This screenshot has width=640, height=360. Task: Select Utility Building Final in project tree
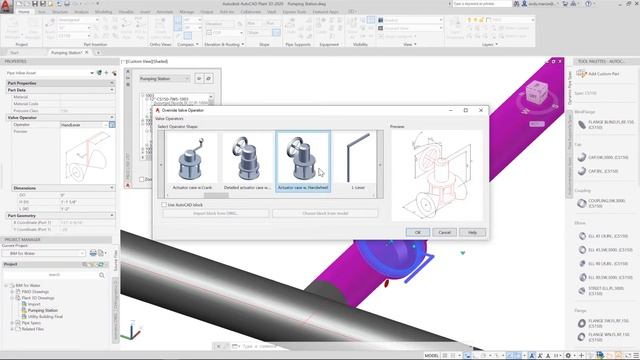coord(45,317)
